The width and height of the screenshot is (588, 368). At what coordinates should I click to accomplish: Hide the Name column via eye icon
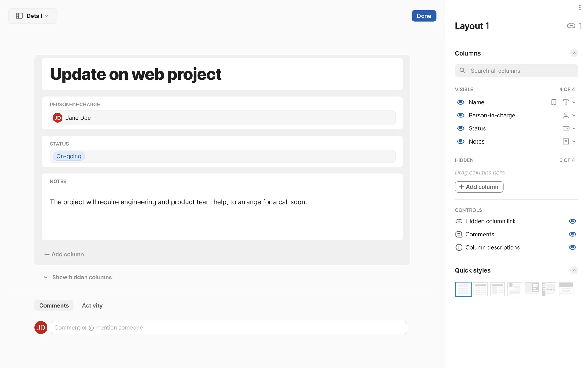461,102
